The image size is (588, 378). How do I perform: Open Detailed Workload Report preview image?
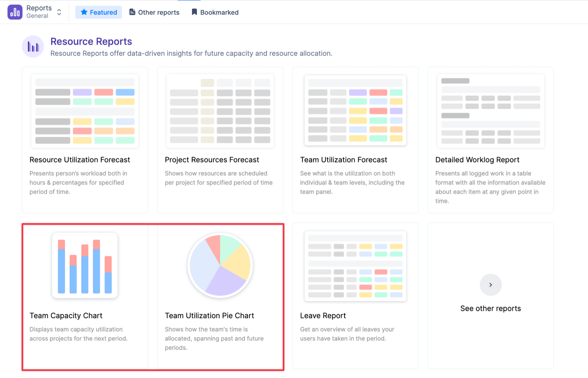point(490,111)
